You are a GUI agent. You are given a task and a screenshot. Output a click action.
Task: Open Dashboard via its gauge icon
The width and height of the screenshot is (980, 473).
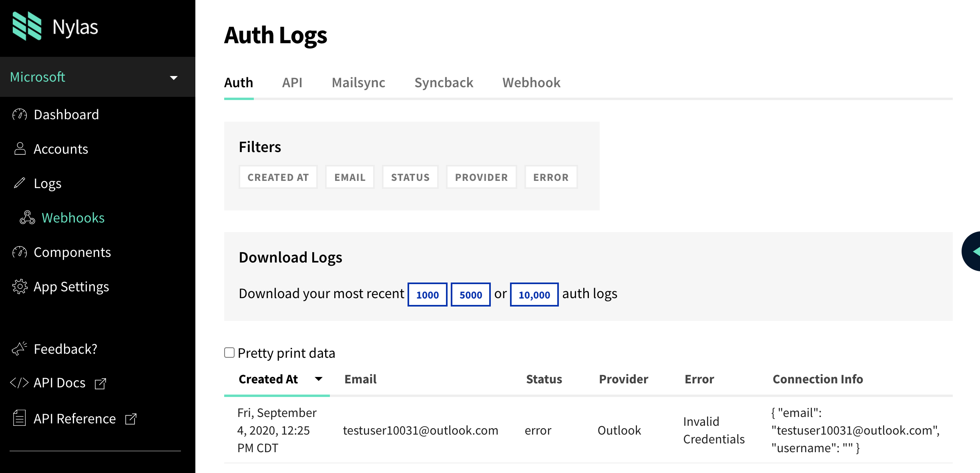[x=20, y=115]
